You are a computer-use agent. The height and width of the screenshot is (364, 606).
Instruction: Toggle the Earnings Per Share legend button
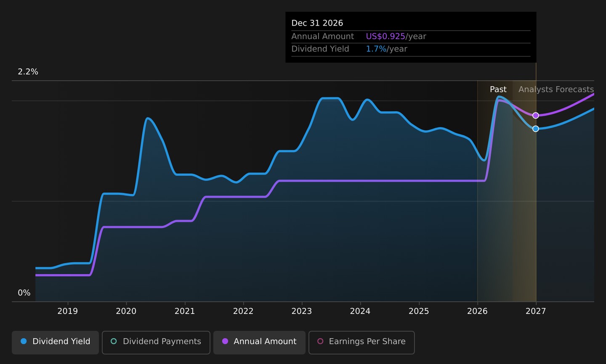pos(361,343)
